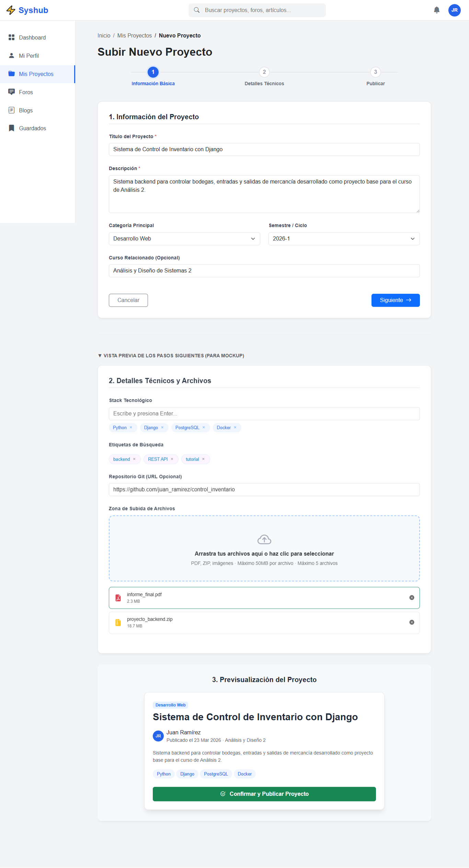Remove the tutorial search tag
469x868 pixels.
(x=203, y=459)
